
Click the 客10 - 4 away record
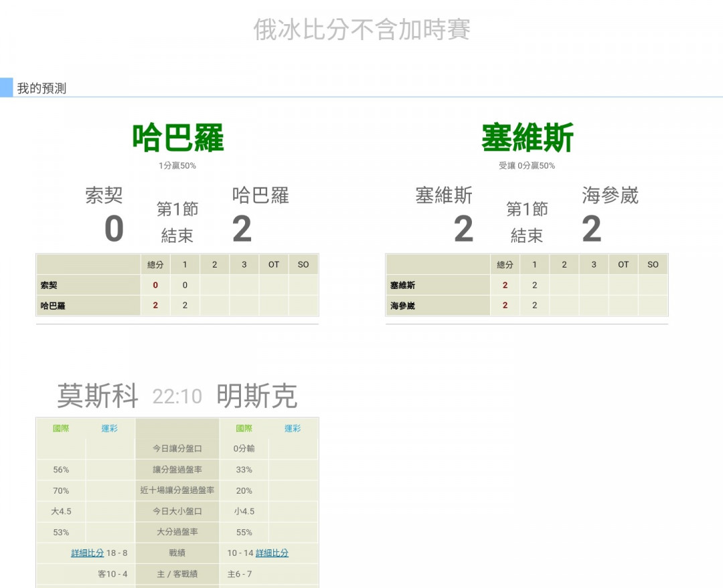point(113,574)
